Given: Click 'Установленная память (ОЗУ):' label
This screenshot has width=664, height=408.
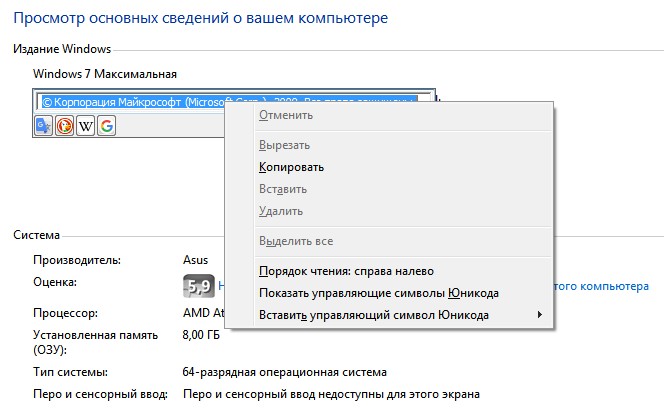Looking at the screenshot, I should [x=95, y=342].
